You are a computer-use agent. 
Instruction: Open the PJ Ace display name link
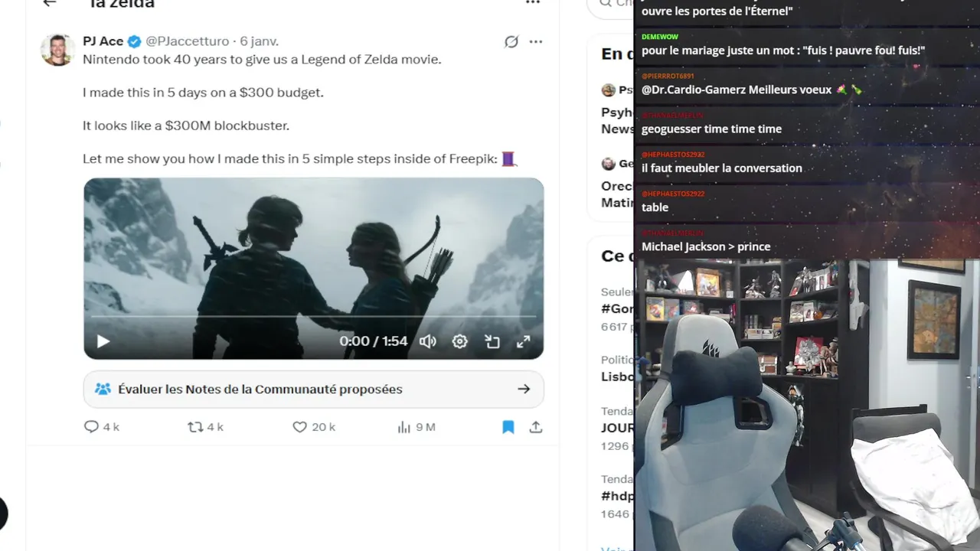click(x=103, y=41)
